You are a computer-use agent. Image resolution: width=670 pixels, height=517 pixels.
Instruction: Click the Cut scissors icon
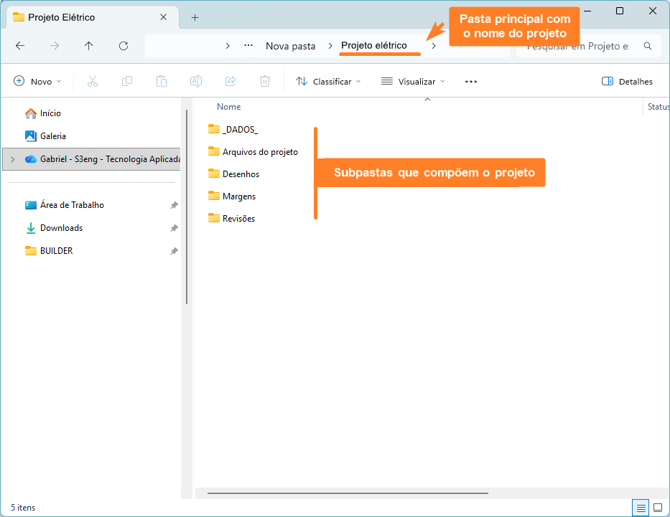(92, 81)
